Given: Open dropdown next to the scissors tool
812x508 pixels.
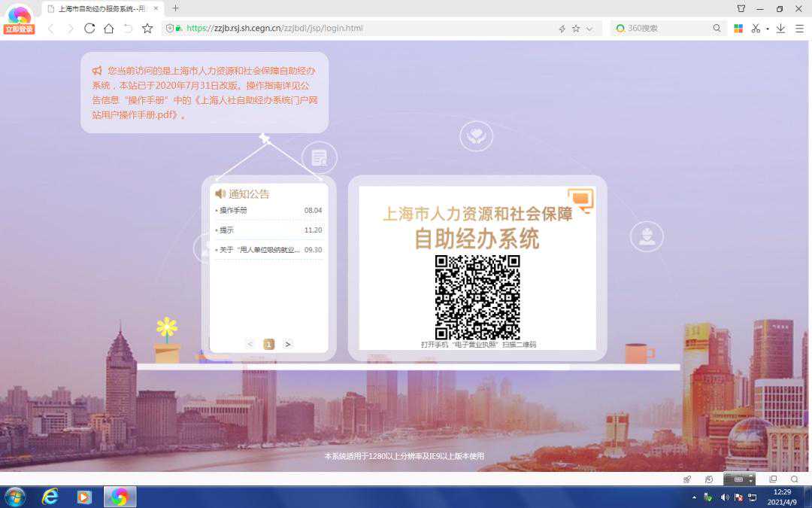Looking at the screenshot, I should pos(767,29).
